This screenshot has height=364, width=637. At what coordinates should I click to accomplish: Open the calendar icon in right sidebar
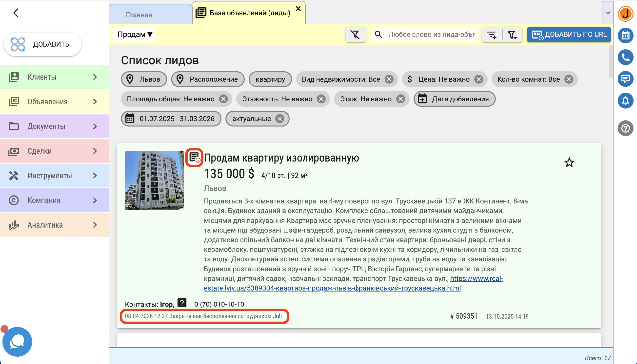[x=625, y=35]
